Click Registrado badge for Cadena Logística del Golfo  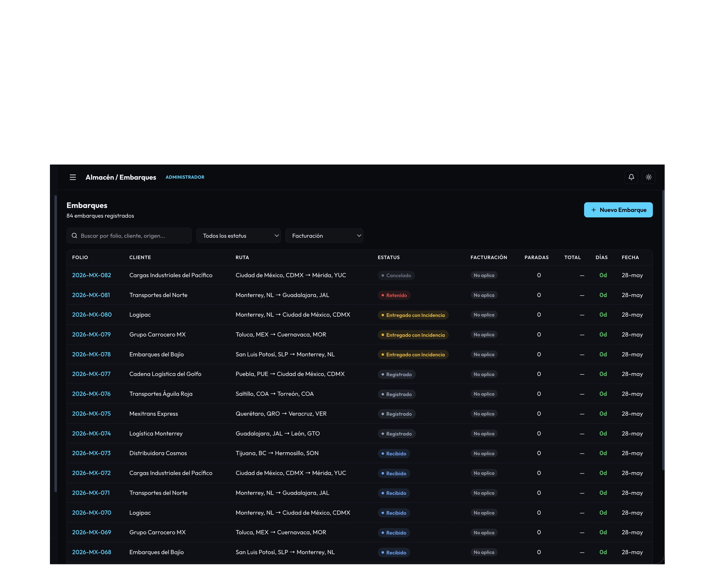tap(397, 374)
